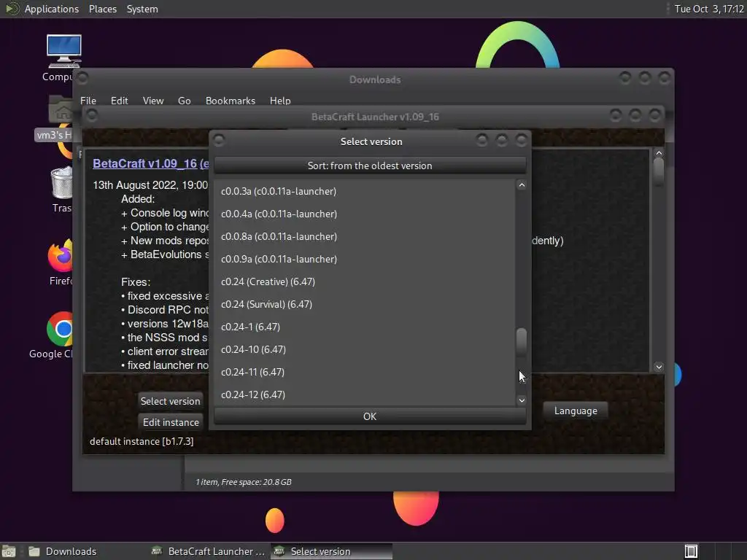
Task: Click BetaCraft Launcher window menu button
Action: point(92,115)
